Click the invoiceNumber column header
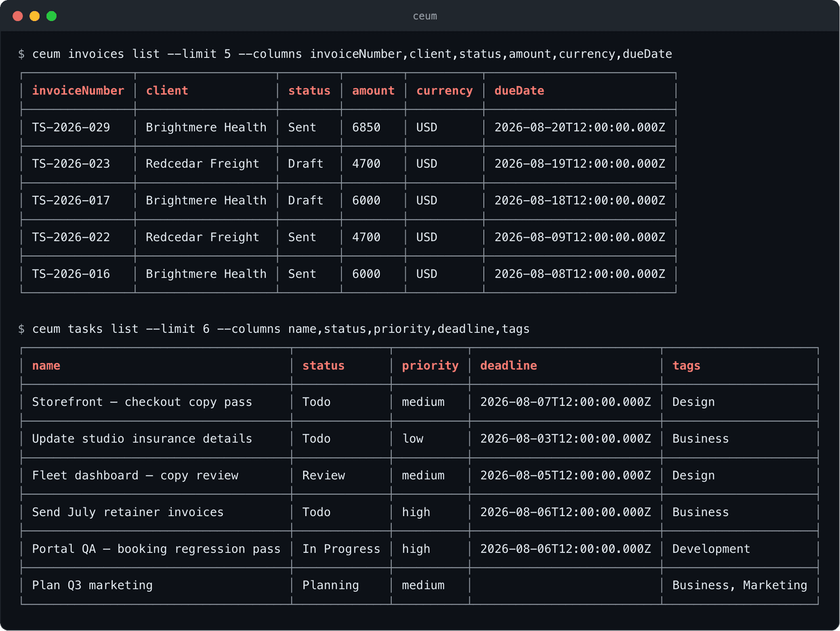Viewport: 840px width, 631px height. tap(78, 91)
